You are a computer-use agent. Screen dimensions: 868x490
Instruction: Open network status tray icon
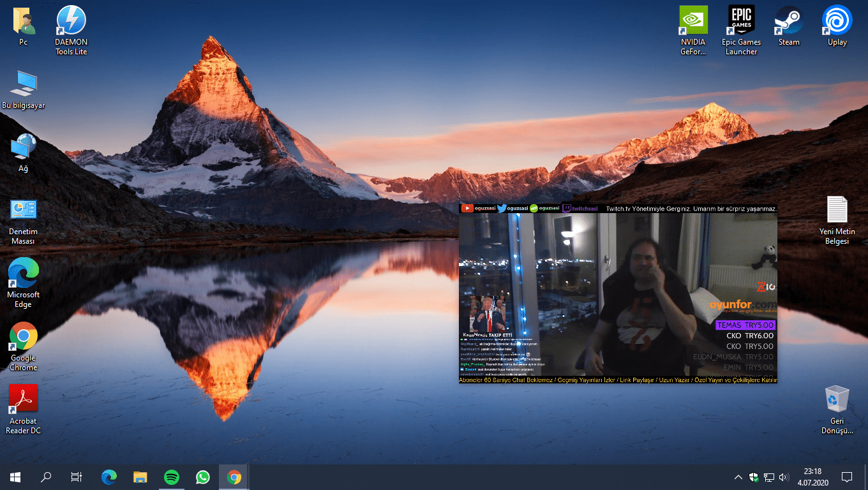(x=769, y=477)
